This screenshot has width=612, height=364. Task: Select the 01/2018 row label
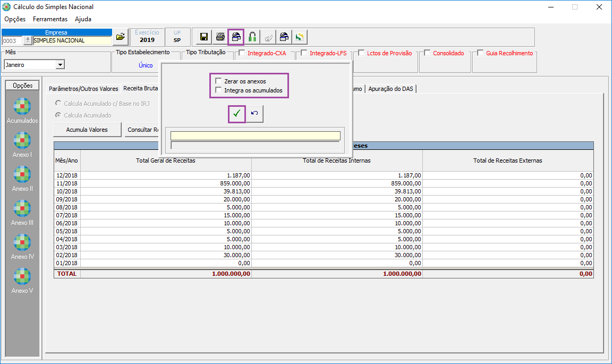point(66,263)
